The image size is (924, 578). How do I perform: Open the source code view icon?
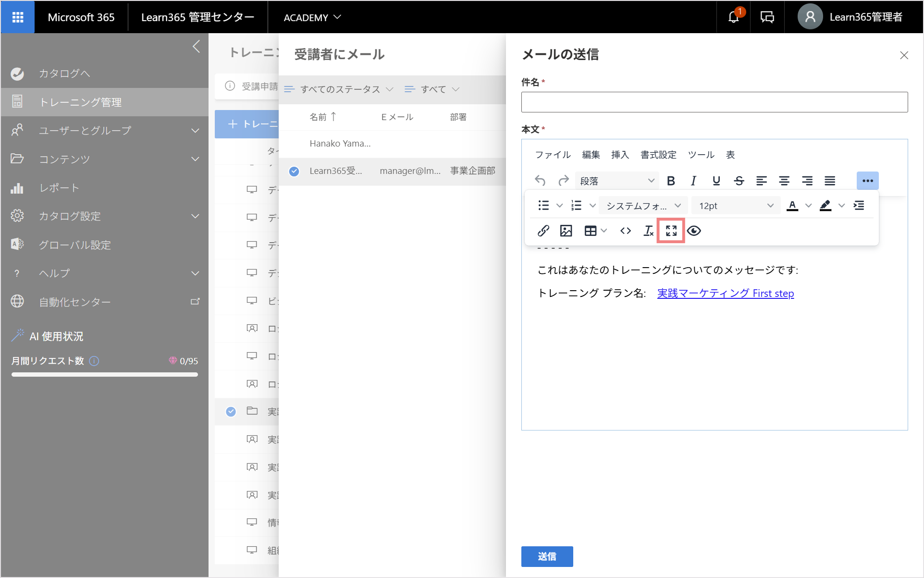625,231
